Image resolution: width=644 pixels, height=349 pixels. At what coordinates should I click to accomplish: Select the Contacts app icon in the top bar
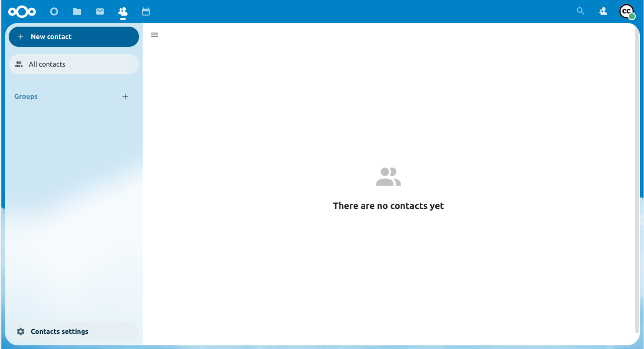coord(123,11)
